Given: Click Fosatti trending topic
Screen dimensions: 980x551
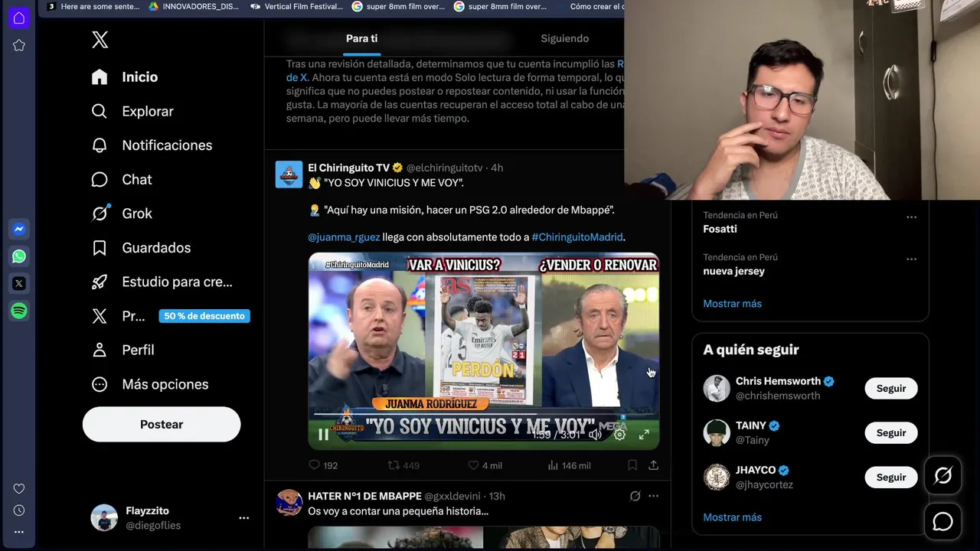Looking at the screenshot, I should click(x=720, y=229).
